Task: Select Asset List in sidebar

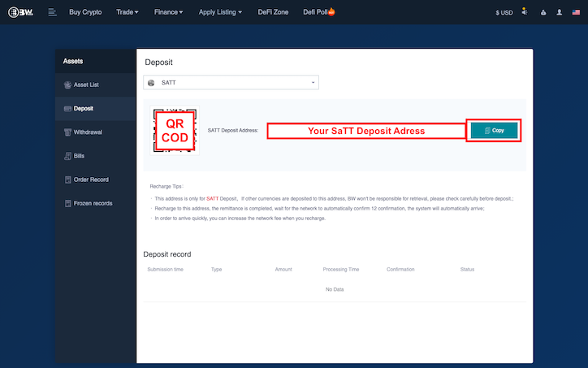Action: (x=95, y=84)
